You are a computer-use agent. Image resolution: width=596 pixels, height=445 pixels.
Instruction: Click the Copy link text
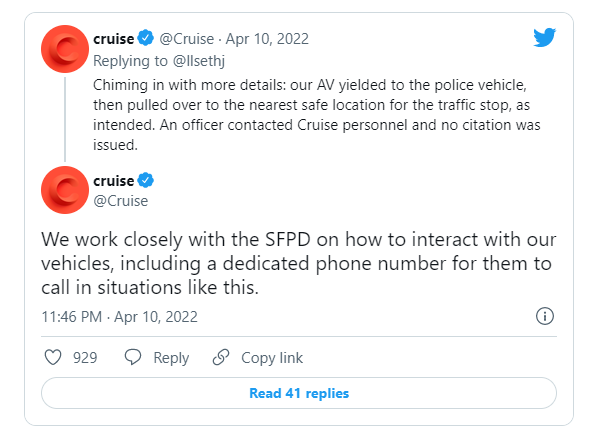tap(272, 358)
